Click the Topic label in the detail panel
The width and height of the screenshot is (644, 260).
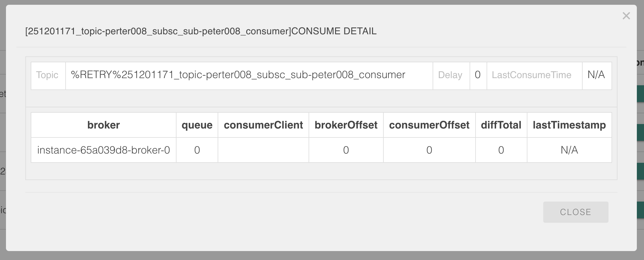click(x=47, y=75)
